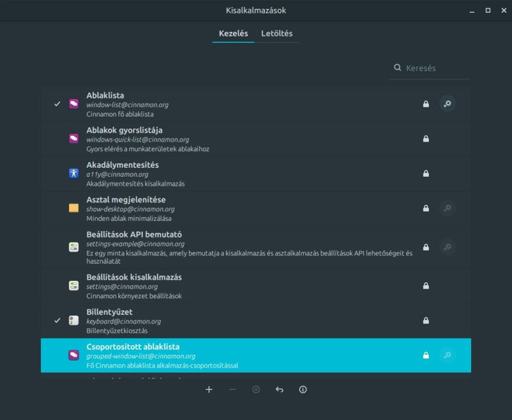Select the Kezelés tab
This screenshot has height=420, width=512.
click(233, 33)
